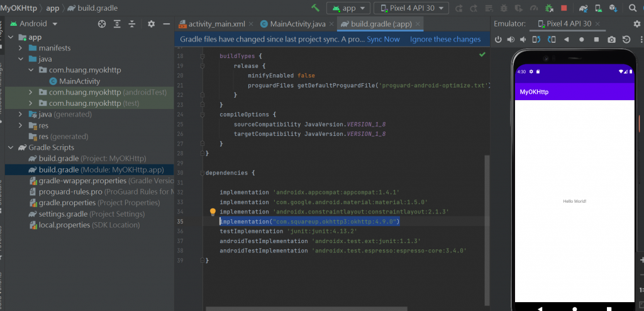The width and height of the screenshot is (644, 311).
Task: Click the search magnifier icon
Action: [x=633, y=8]
